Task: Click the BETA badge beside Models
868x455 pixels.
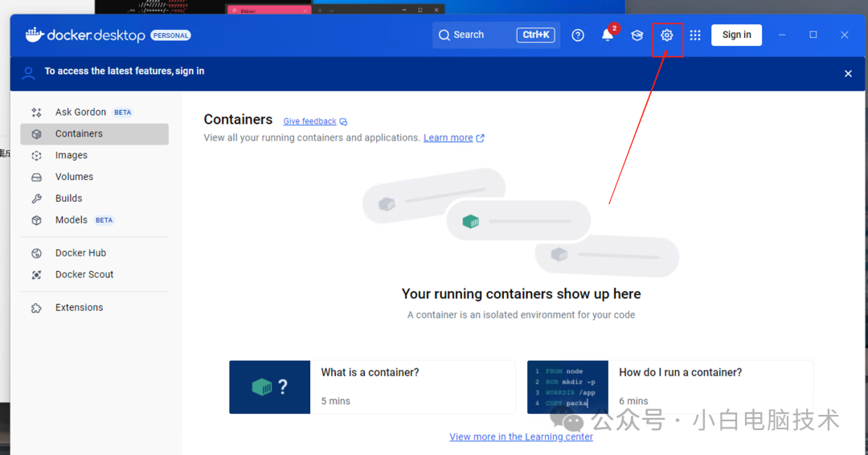Action: pyautogui.click(x=104, y=220)
